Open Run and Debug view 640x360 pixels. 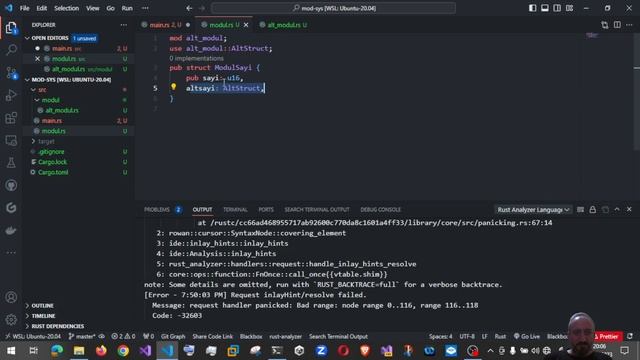click(11, 96)
